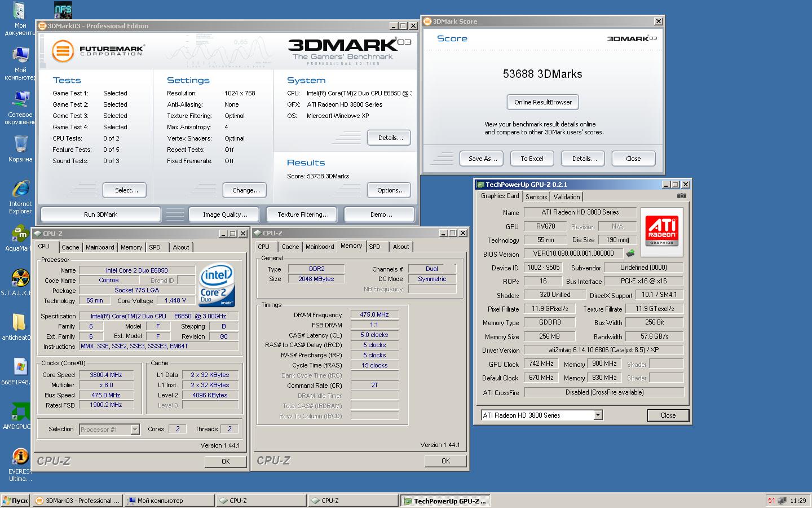Launch EVEREST Ultimate desktop shortcut
The width and height of the screenshot is (812, 508).
20,465
